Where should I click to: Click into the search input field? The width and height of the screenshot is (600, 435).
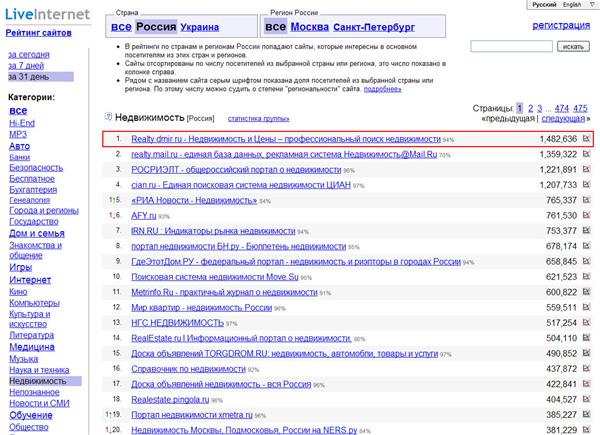[x=511, y=46]
